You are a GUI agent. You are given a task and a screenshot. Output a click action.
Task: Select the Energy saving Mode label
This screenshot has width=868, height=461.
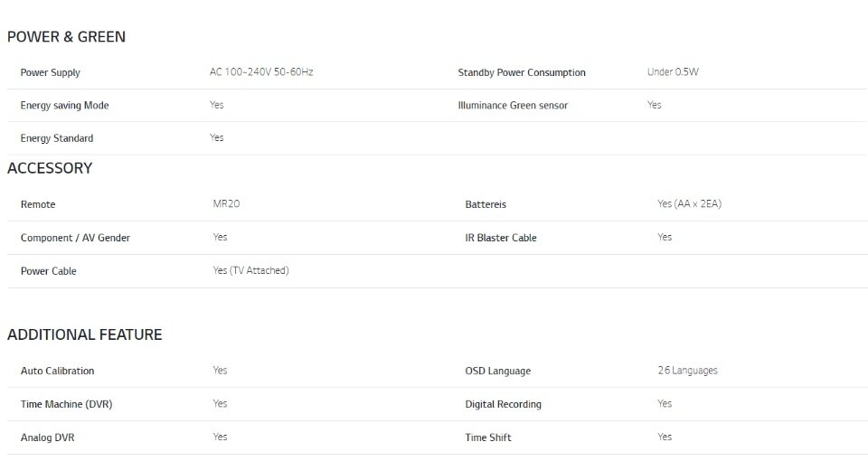point(65,105)
